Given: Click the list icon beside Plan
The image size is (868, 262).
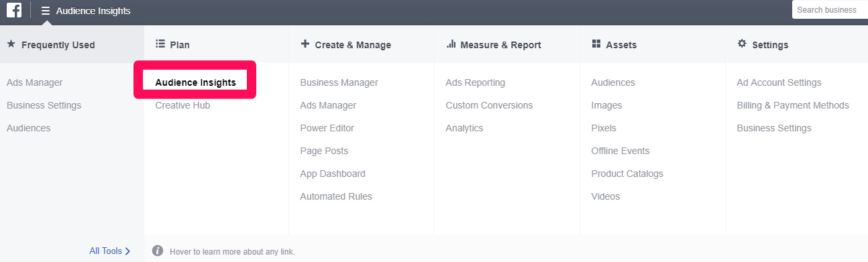Looking at the screenshot, I should coord(160,44).
